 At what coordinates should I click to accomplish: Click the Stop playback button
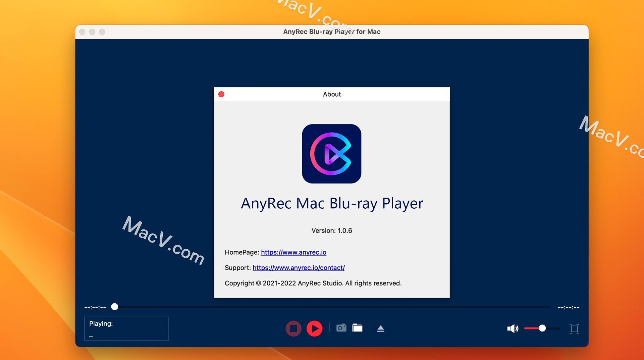[293, 328]
